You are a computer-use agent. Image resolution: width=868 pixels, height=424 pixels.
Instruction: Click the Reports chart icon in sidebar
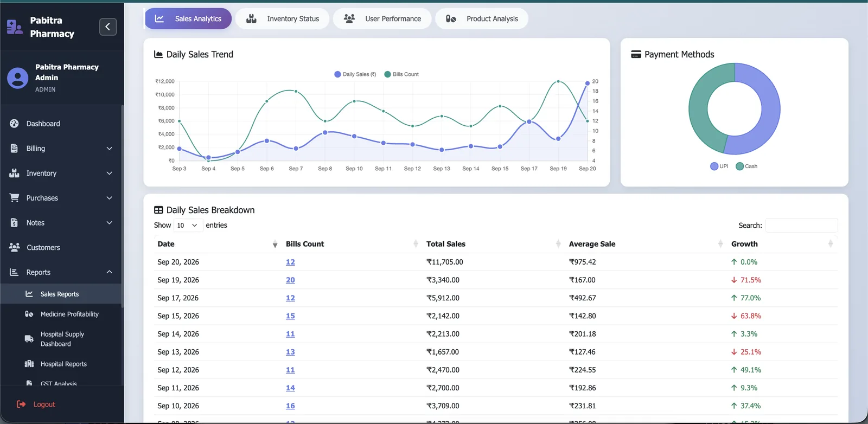pyautogui.click(x=15, y=272)
